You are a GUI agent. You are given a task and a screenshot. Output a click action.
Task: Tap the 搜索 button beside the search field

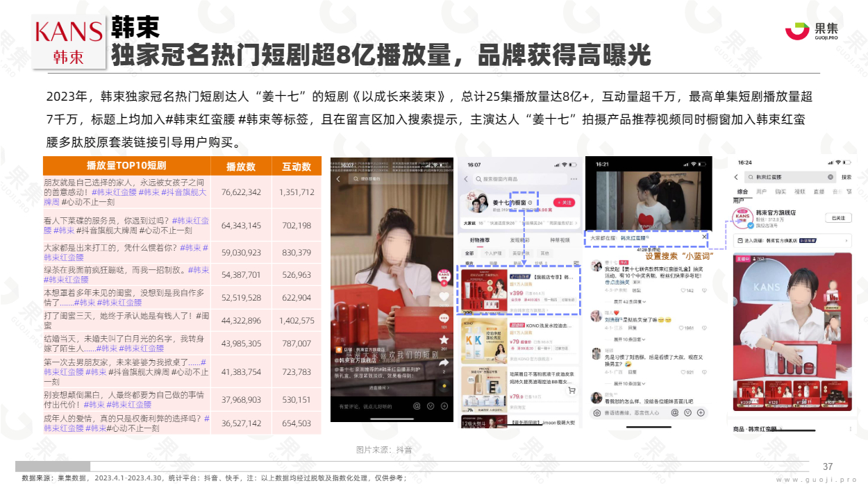click(846, 177)
